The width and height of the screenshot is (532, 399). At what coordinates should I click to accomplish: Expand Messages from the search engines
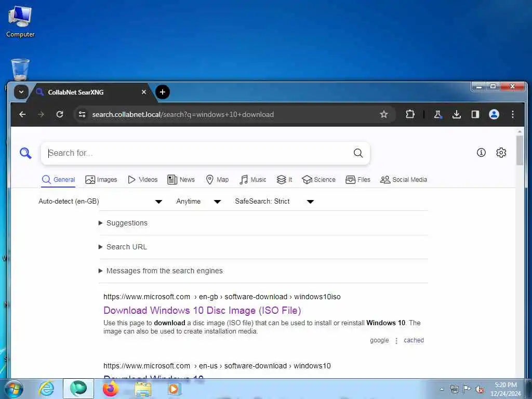[x=161, y=271]
